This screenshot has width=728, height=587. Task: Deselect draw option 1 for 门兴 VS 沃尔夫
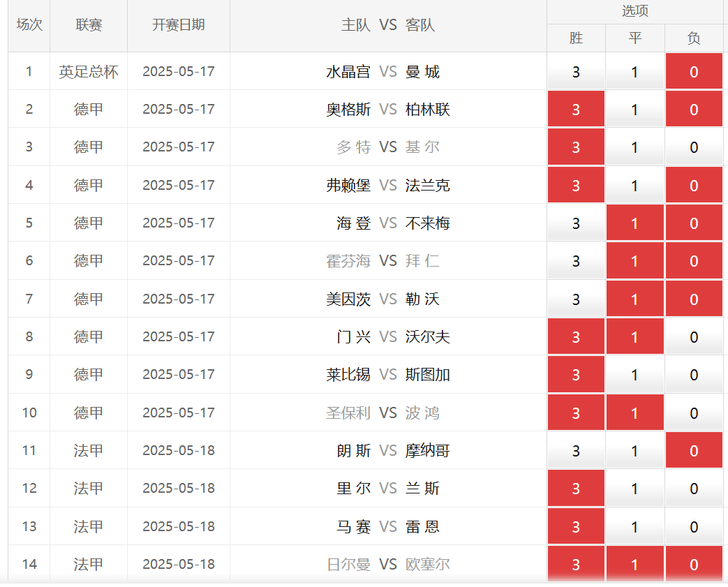pyautogui.click(x=634, y=336)
